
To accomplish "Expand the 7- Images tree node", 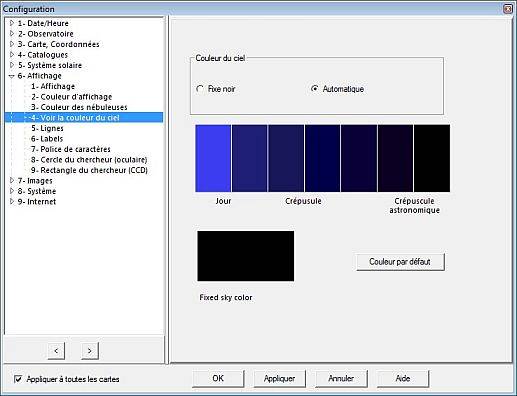I will (12, 180).
